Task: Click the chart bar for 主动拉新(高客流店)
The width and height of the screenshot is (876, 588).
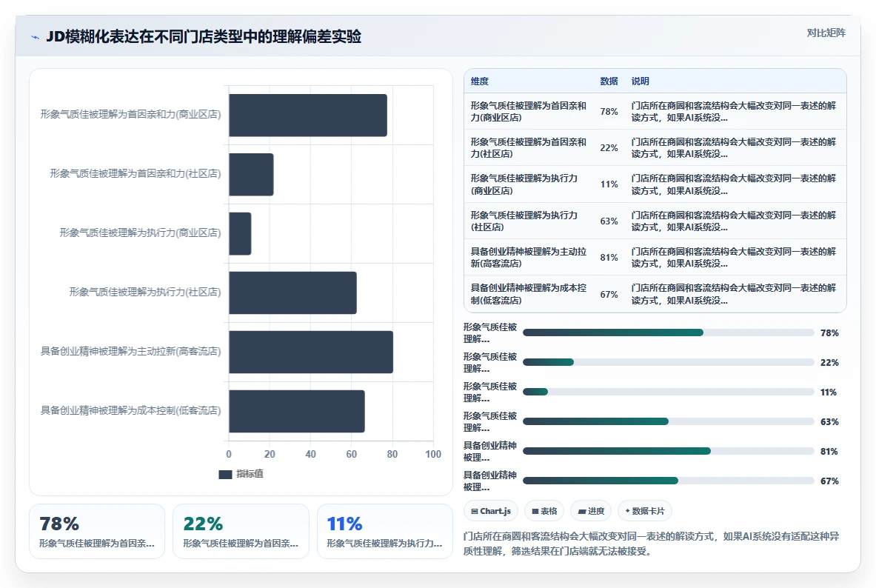Action: coord(311,352)
